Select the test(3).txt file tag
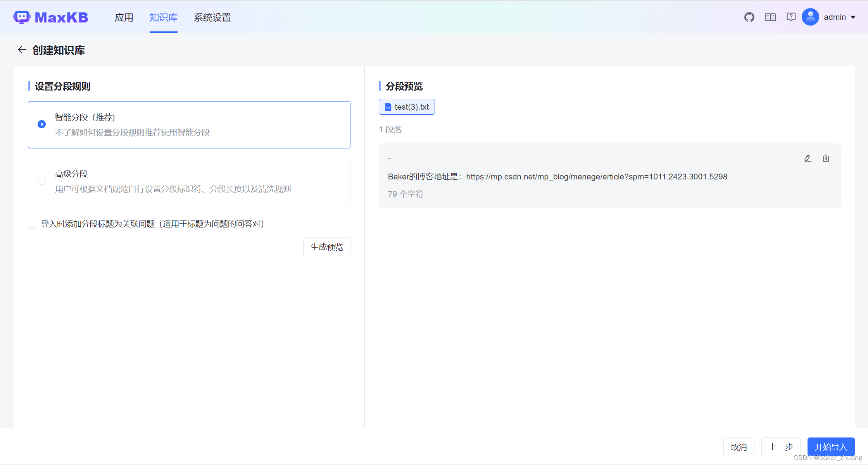 [407, 107]
